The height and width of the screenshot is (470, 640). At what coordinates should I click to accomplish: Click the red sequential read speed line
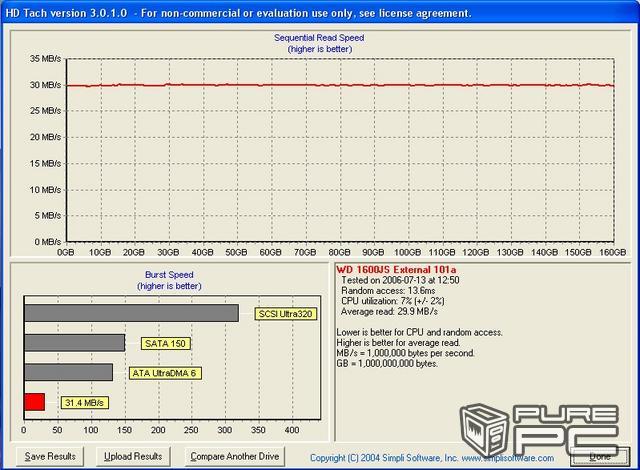340,85
